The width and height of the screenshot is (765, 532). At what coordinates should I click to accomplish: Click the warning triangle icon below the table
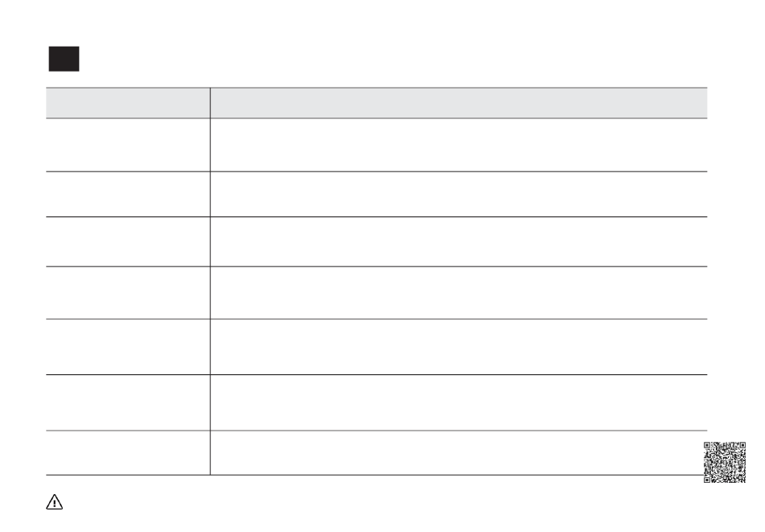(54, 501)
